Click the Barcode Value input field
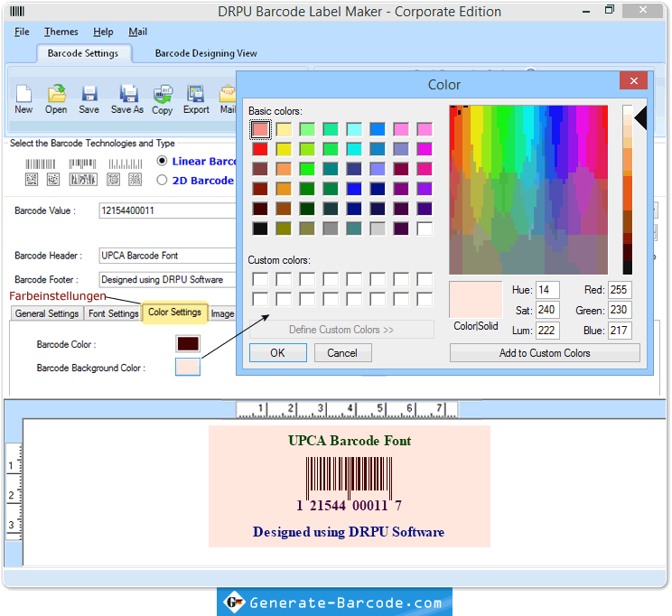Screen dimensions: 672x616 168,210
